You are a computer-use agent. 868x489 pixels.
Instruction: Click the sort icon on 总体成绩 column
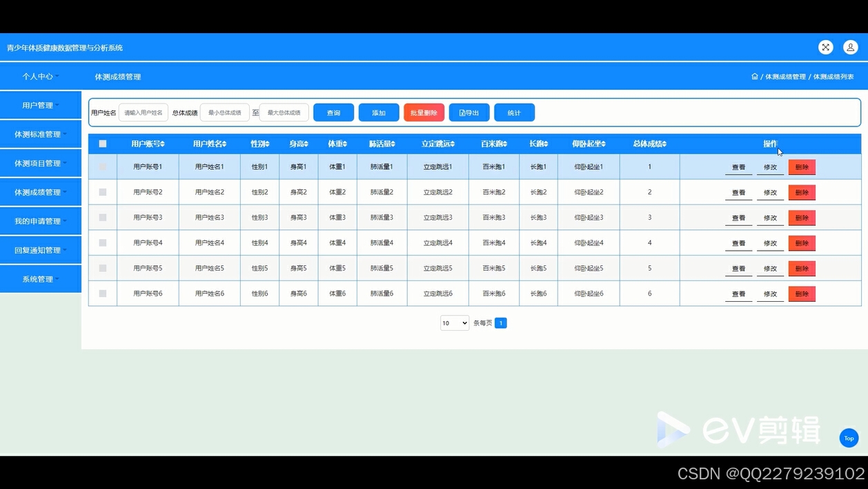tap(664, 144)
